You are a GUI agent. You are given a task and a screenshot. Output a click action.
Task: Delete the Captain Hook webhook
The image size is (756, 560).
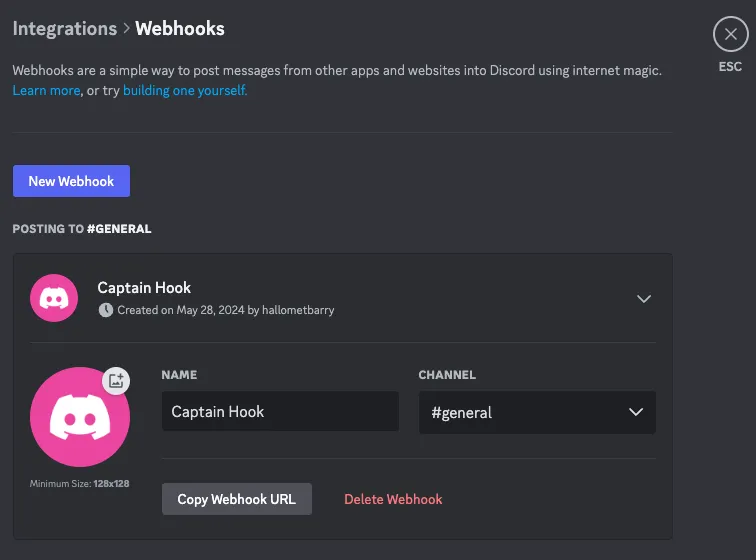click(393, 499)
